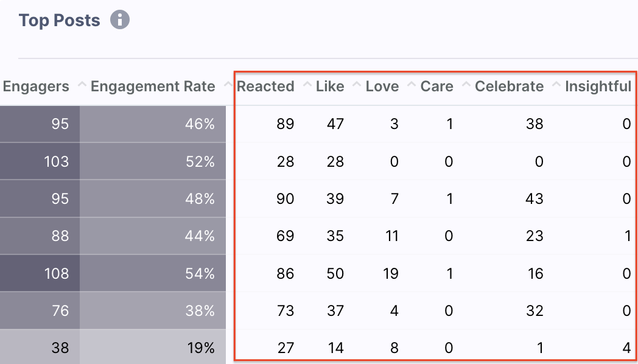
Task: Click sort caret left of Like
Action: click(x=308, y=84)
